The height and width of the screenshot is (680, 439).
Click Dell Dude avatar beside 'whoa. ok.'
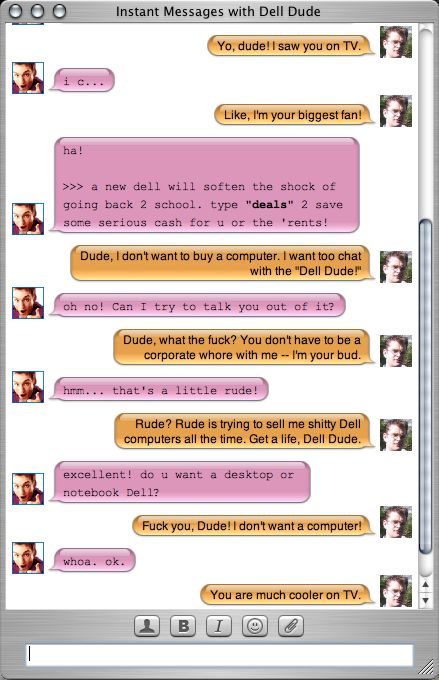[x=28, y=558]
